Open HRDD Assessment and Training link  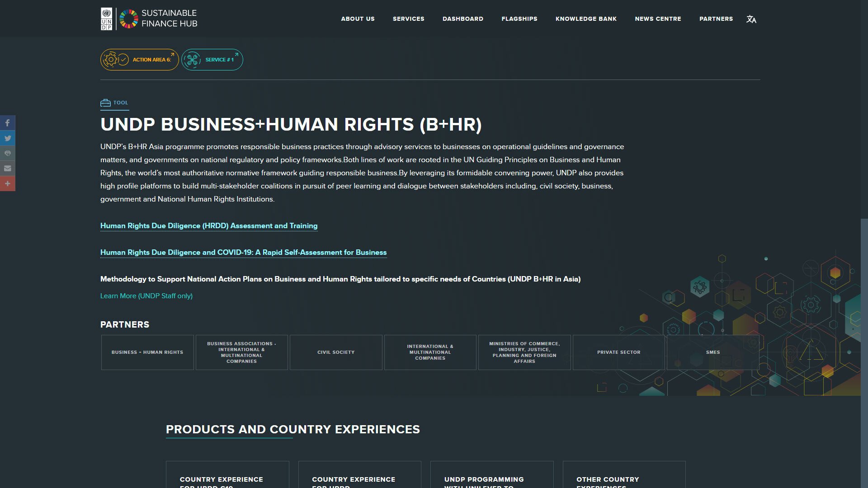click(209, 226)
